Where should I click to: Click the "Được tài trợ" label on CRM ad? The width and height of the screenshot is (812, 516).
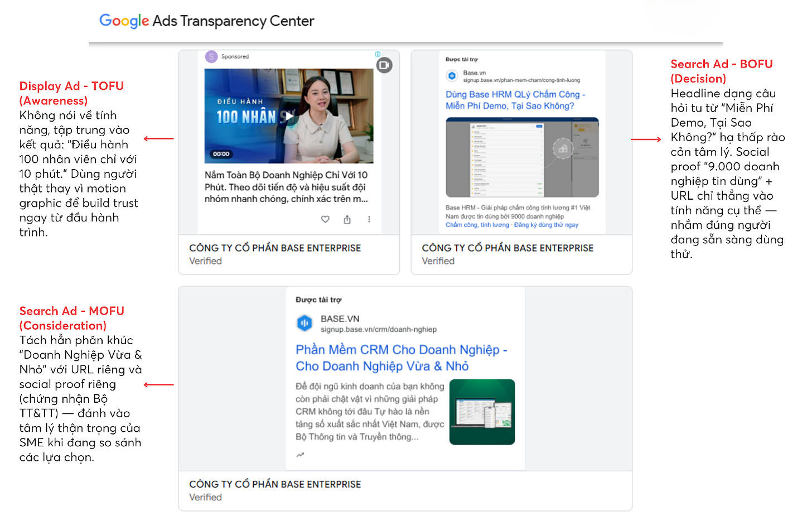point(318,300)
